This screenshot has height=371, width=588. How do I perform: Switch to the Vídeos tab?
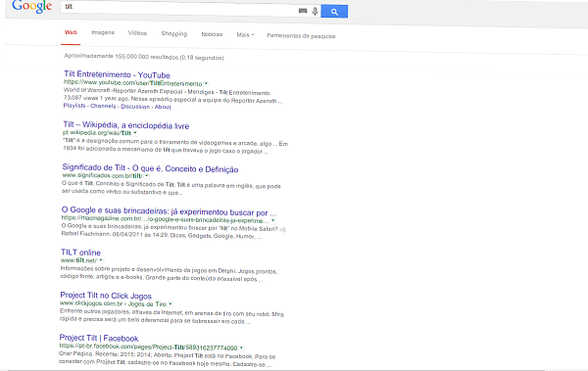(x=137, y=33)
